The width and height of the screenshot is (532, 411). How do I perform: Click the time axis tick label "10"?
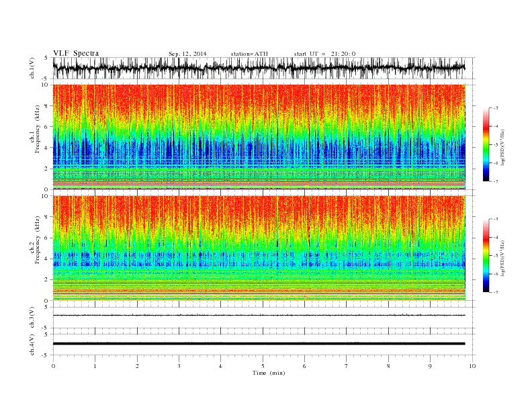coord(472,366)
